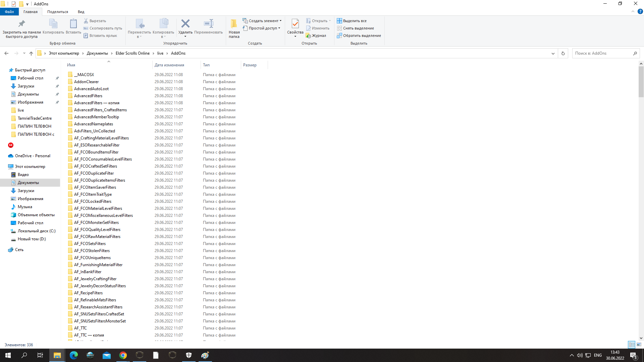Select AdvancedFilters — копия folder
The image size is (644, 362).
pyautogui.click(x=97, y=103)
